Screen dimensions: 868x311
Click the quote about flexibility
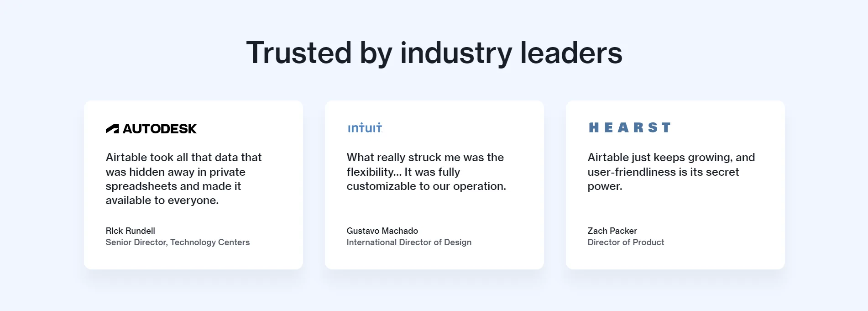point(426,172)
